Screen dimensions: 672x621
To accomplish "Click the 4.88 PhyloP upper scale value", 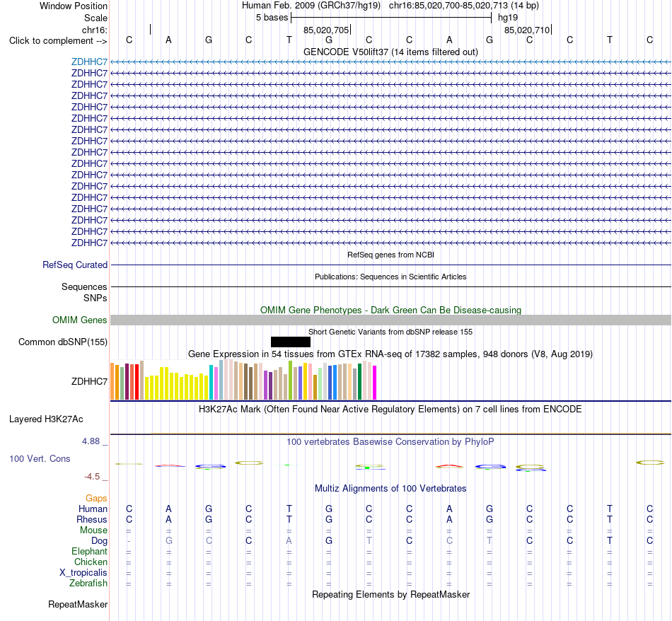I will (91, 441).
